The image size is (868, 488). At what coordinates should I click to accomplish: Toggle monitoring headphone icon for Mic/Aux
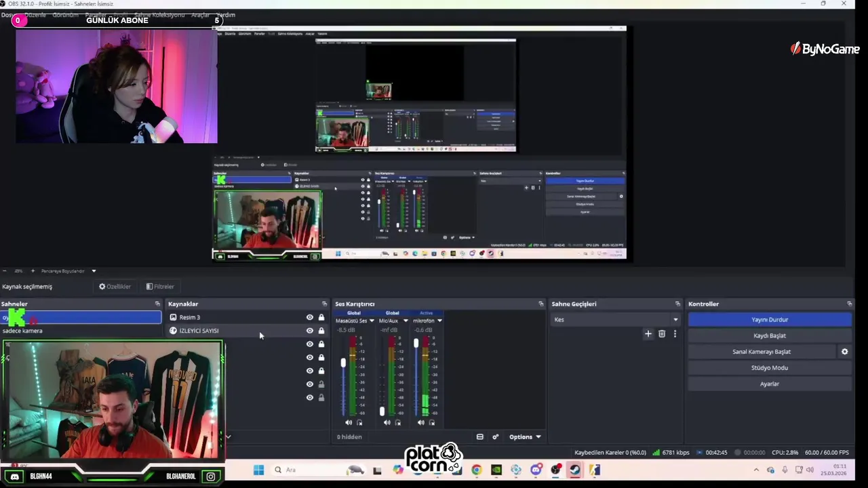point(397,422)
